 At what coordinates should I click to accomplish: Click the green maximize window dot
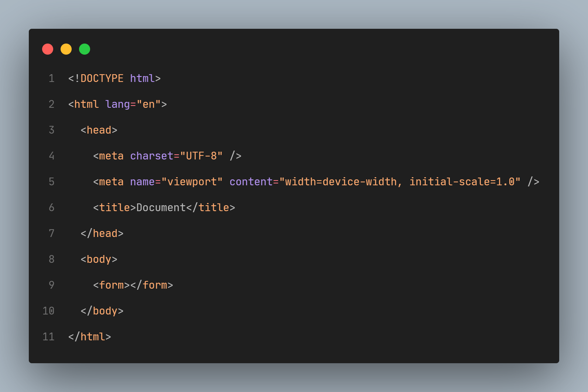85,49
